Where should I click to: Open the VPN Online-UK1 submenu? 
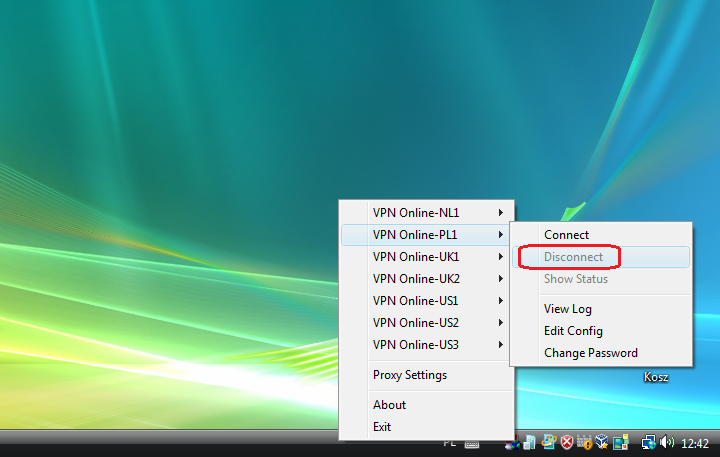click(426, 257)
